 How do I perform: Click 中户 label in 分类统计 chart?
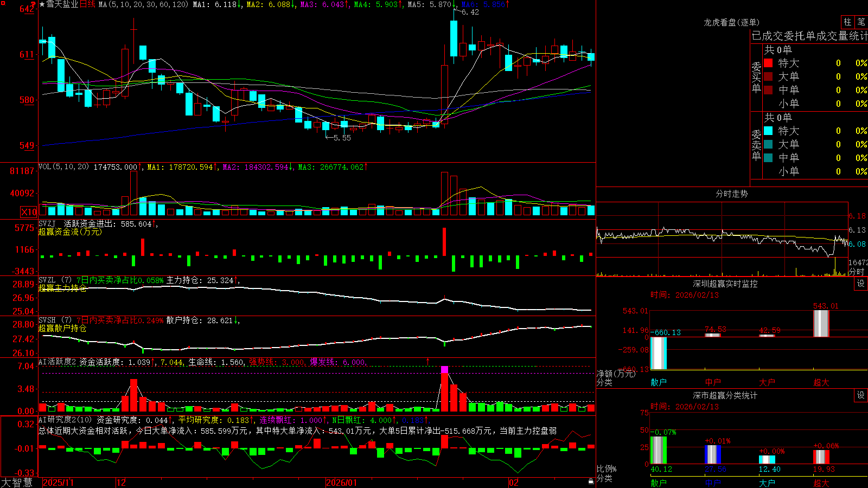[713, 483]
